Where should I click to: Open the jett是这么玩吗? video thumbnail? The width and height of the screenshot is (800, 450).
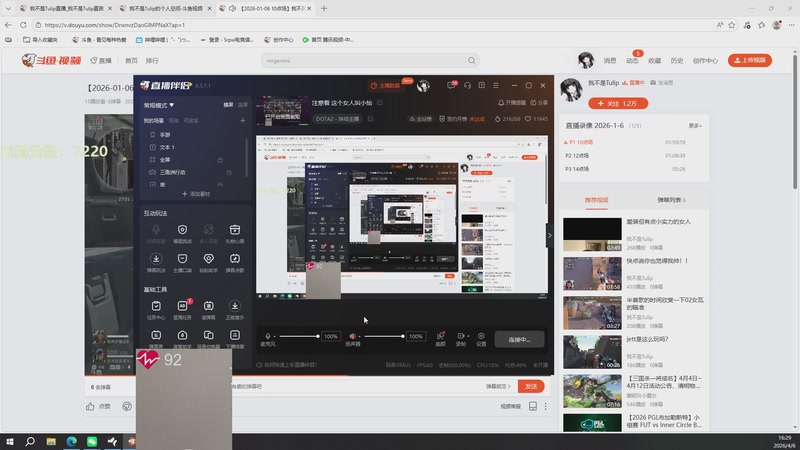592,352
